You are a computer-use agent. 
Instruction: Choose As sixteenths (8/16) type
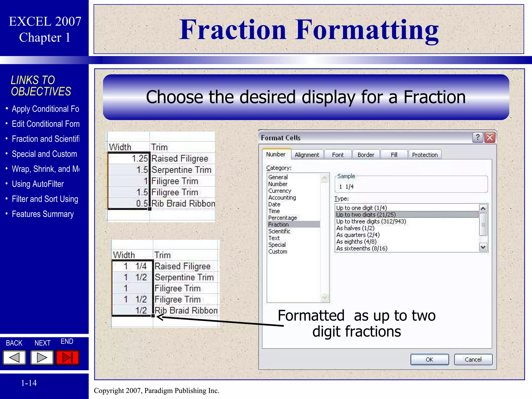(x=362, y=248)
